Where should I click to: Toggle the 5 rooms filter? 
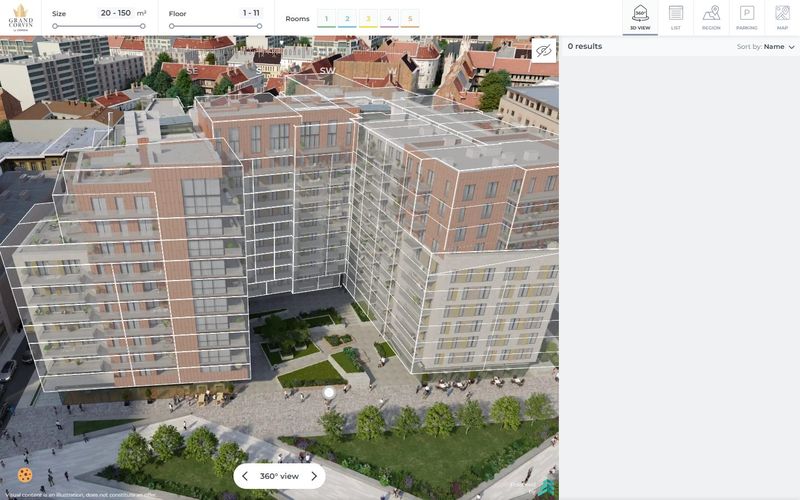pos(410,18)
